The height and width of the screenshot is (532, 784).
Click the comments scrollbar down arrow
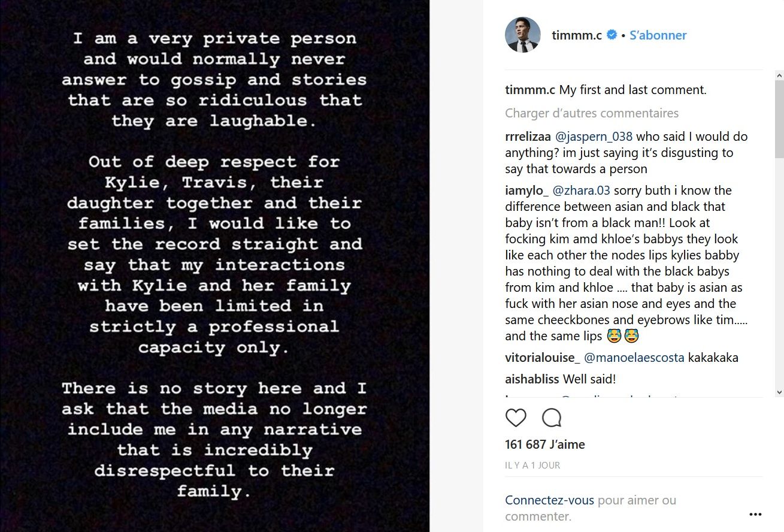779,392
